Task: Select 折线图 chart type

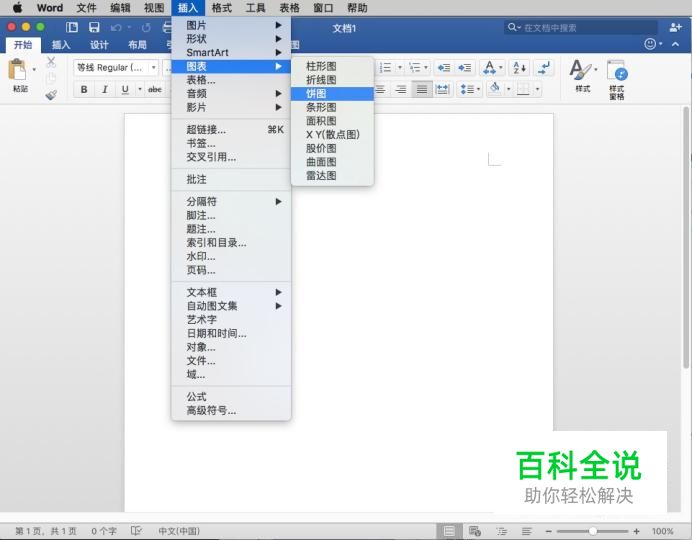Action: pos(332,80)
